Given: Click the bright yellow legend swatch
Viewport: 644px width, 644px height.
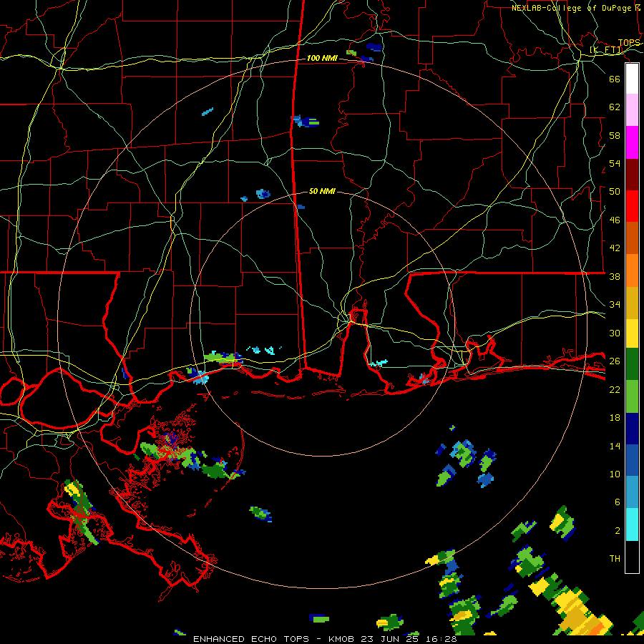Looking at the screenshot, I should pos(632,333).
